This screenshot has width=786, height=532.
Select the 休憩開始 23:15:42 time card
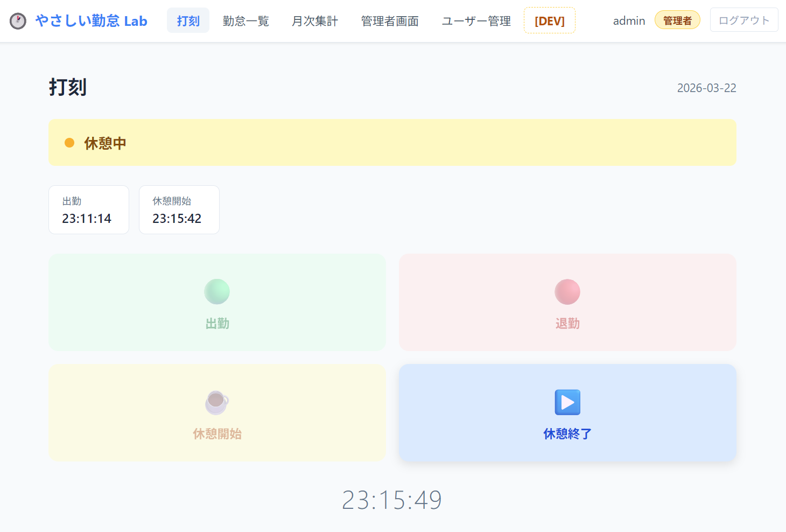point(179,210)
